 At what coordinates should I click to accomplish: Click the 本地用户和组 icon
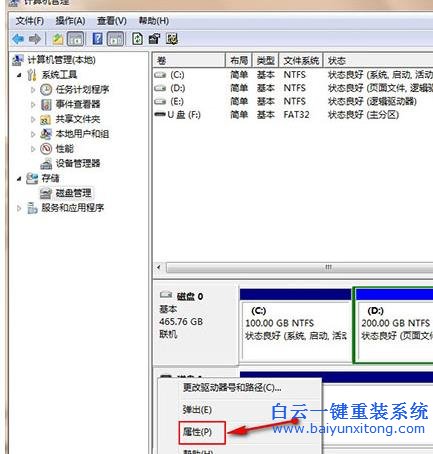click(46, 134)
